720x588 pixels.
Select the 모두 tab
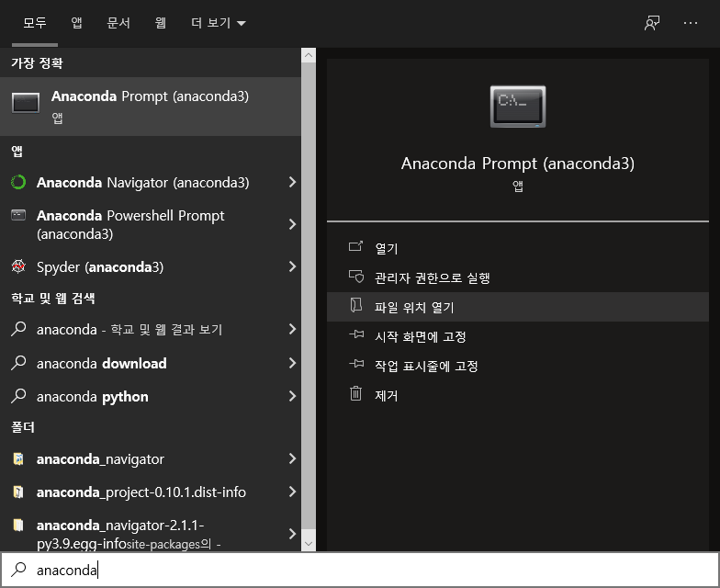click(35, 23)
